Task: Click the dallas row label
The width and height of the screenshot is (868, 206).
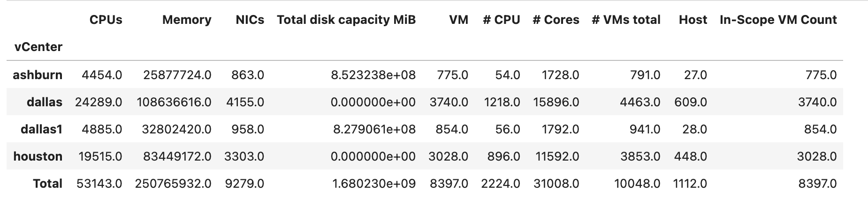Action: (45, 102)
